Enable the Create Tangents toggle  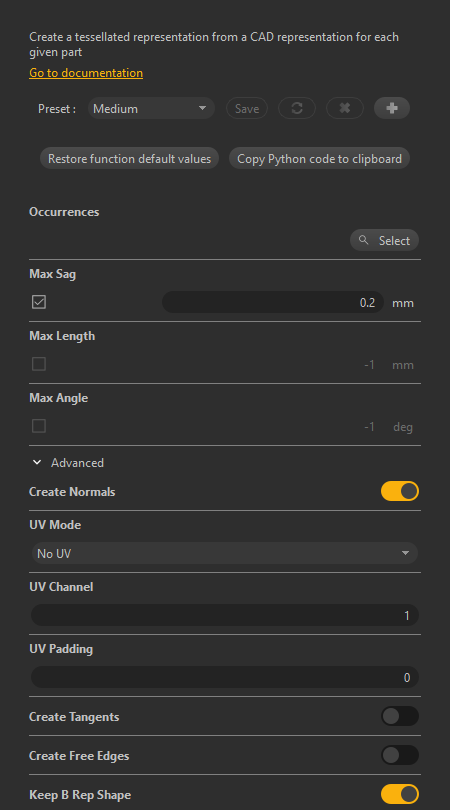pos(400,716)
